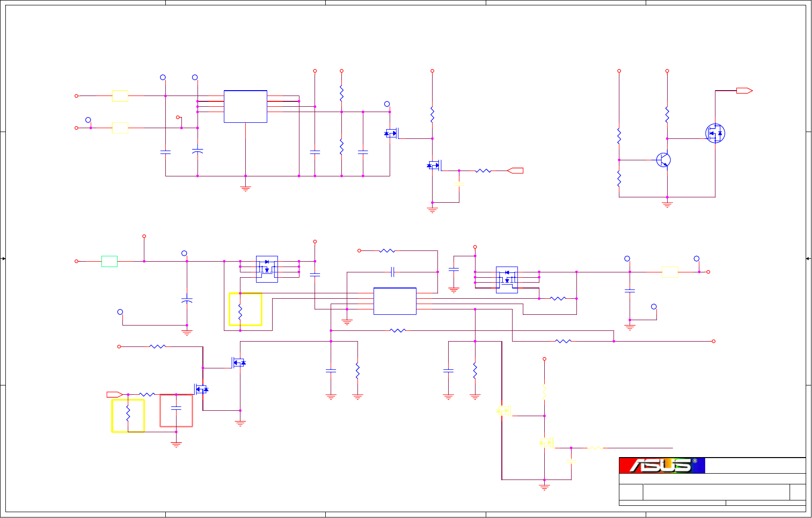Image resolution: width=812 pixels, height=518 pixels.
Task: Click the pale yellow box on the lower-right output line
Action: coord(670,272)
